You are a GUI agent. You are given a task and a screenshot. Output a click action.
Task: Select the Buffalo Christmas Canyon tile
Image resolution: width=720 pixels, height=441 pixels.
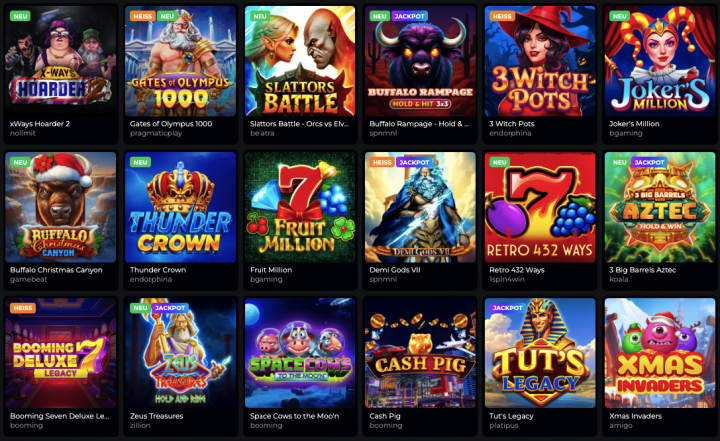[x=60, y=207]
